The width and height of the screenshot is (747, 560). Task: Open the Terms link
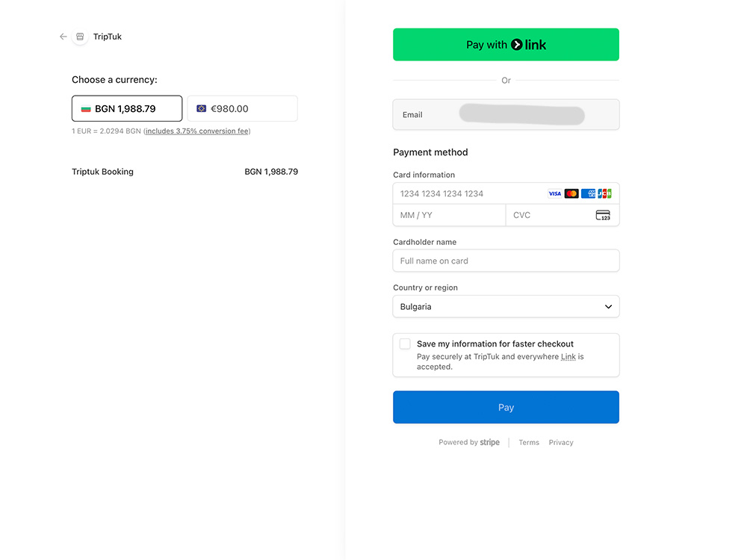pyautogui.click(x=529, y=442)
